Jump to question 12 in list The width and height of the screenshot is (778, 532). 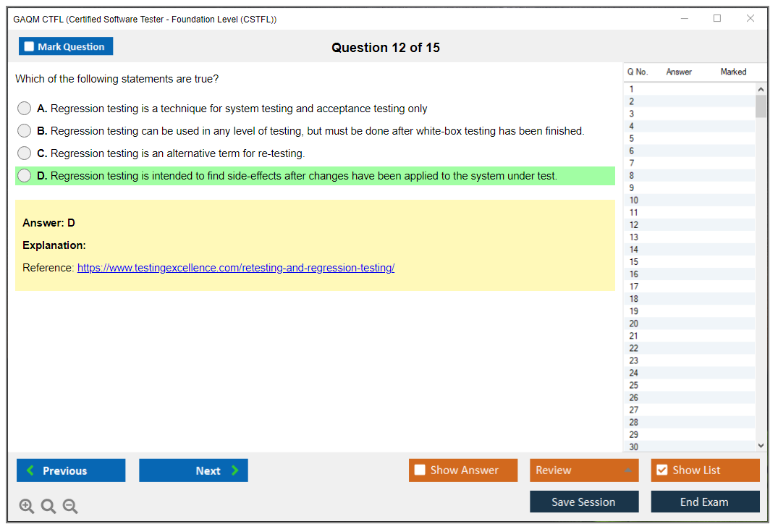coord(634,225)
